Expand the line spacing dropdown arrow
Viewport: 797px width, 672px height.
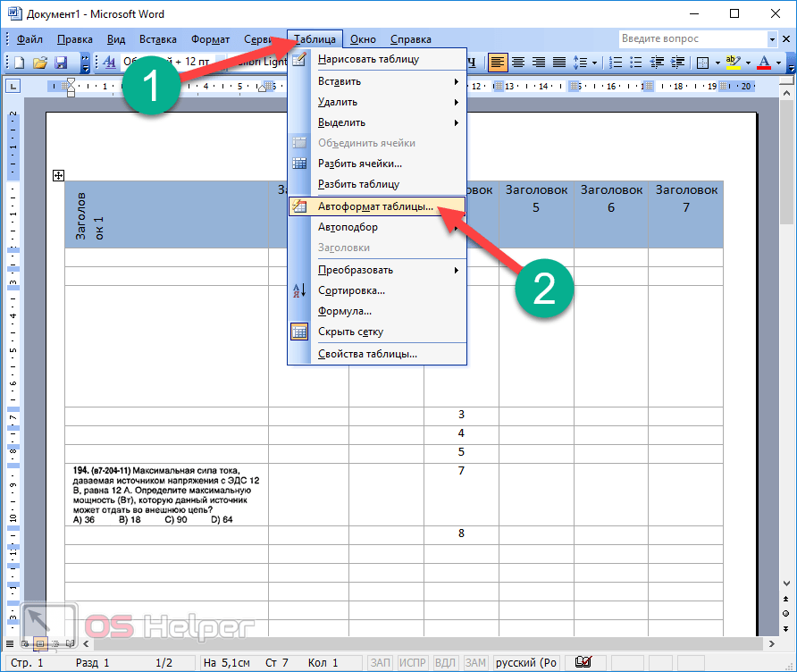(x=596, y=63)
